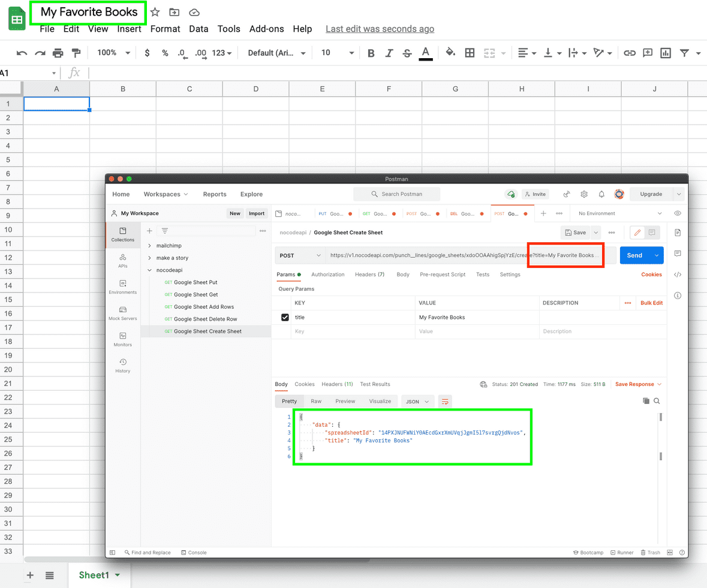Open the borders tool in Sheets
This screenshot has height=588, width=707.
coord(470,53)
